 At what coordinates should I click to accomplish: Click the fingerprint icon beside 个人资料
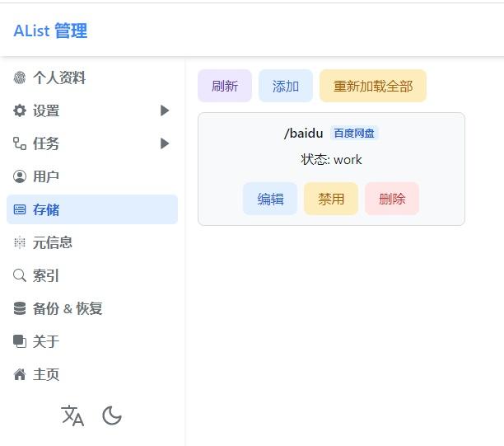[20, 77]
